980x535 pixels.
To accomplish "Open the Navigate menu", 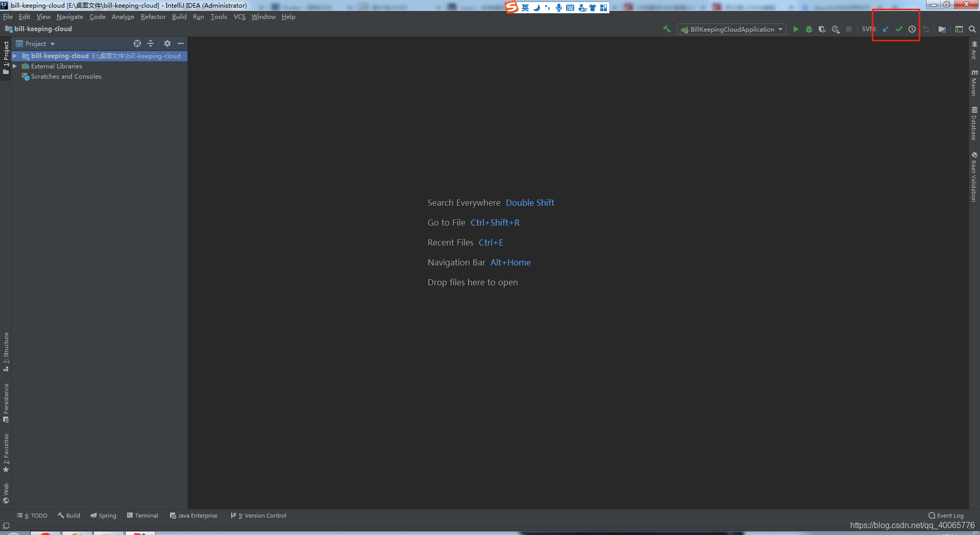I will tap(70, 16).
